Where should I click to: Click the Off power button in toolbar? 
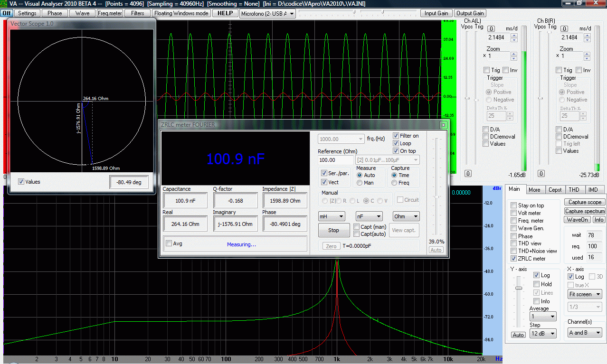[7, 13]
